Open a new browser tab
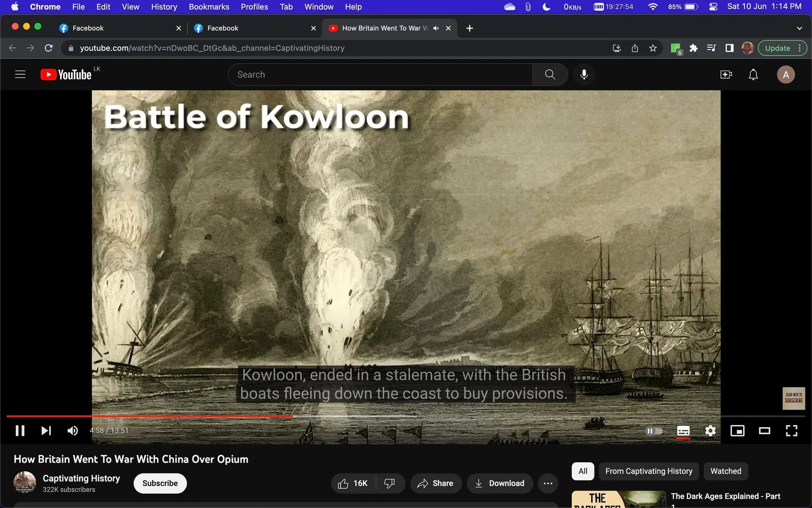Screen dimensions: 812x508 click(469, 28)
